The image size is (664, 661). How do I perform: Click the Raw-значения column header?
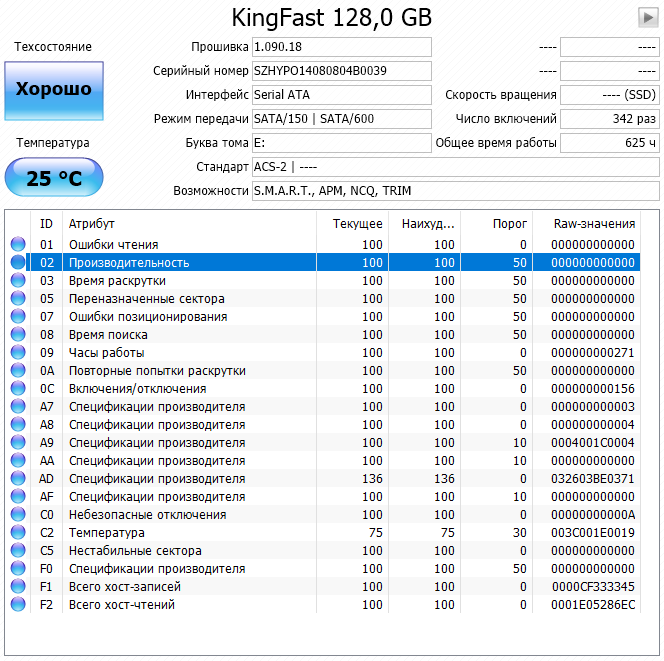[x=587, y=224]
